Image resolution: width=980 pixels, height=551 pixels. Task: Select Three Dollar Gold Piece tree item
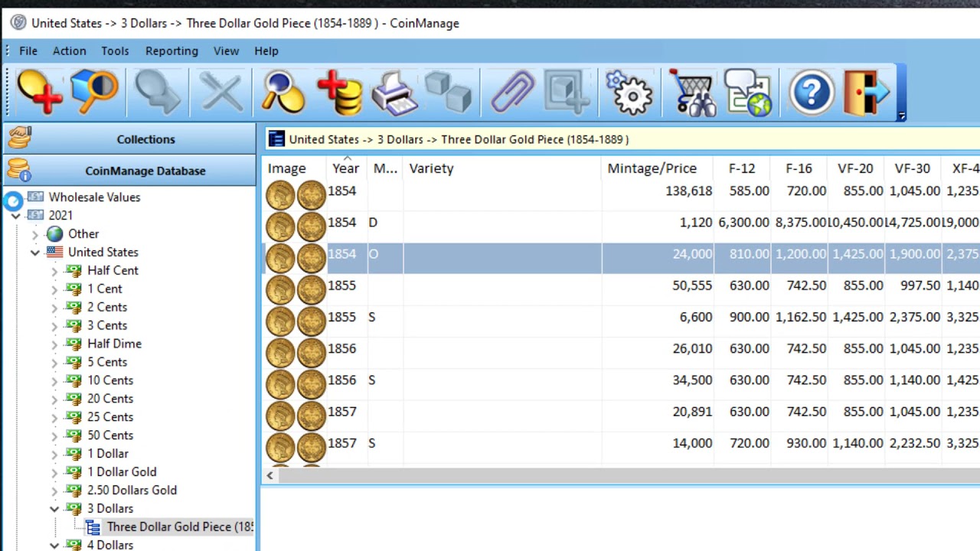click(x=180, y=527)
